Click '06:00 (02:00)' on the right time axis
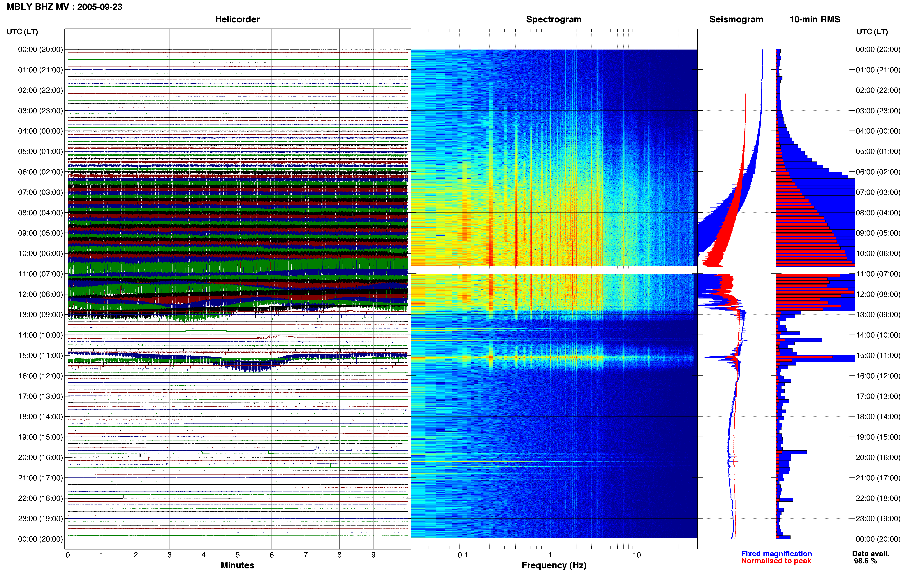The width and height of the screenshot is (924, 578). (x=878, y=172)
